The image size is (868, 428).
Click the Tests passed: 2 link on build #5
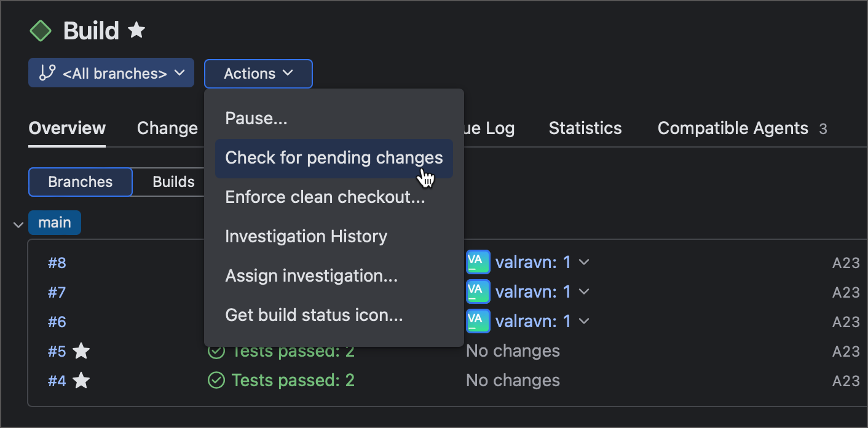[293, 351]
